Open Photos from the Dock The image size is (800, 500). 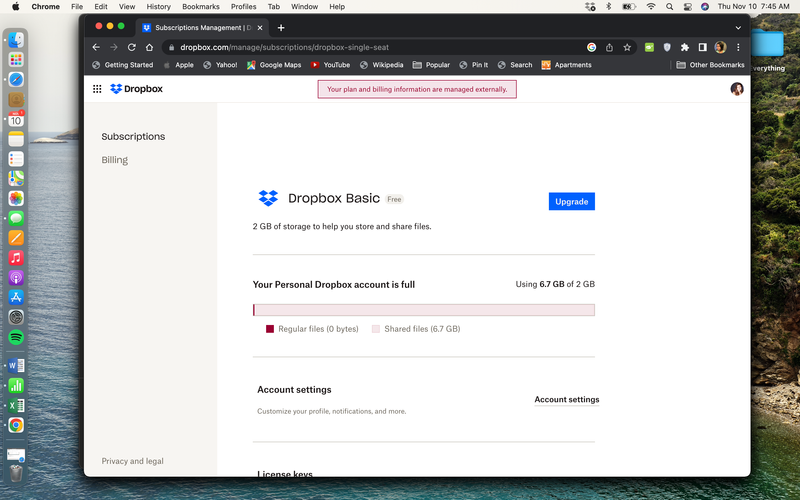point(16,198)
